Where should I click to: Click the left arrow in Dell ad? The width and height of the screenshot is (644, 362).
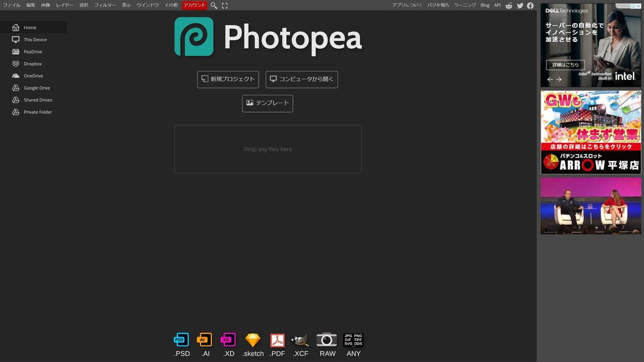[550, 79]
